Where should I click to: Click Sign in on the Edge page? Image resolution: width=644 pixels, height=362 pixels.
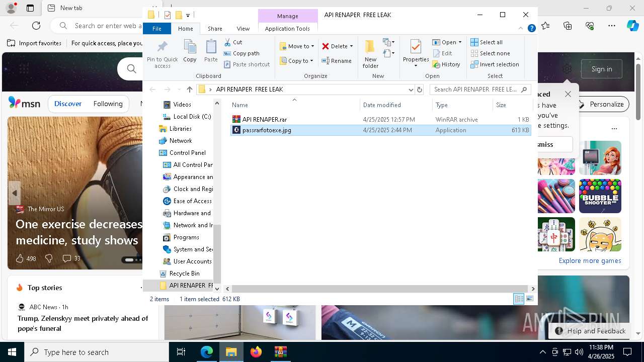(x=602, y=69)
